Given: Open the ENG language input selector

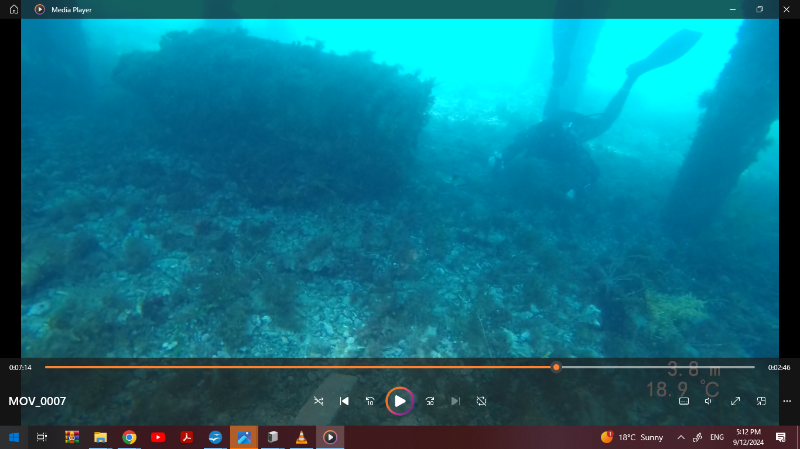Looking at the screenshot, I should click(x=717, y=437).
